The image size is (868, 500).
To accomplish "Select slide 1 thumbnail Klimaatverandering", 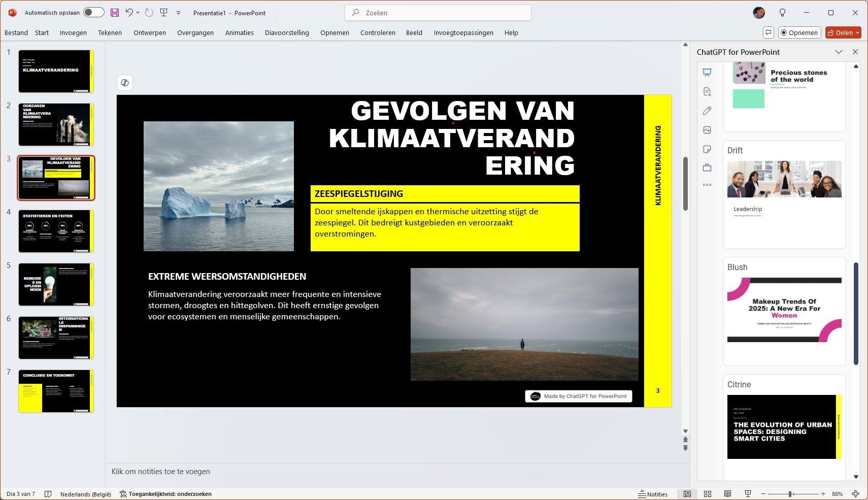I will [56, 71].
